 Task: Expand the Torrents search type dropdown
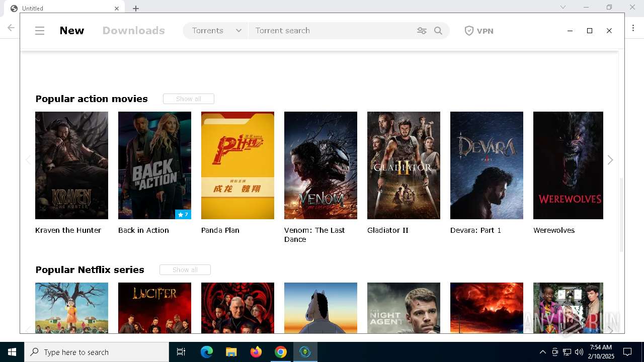tap(216, 31)
